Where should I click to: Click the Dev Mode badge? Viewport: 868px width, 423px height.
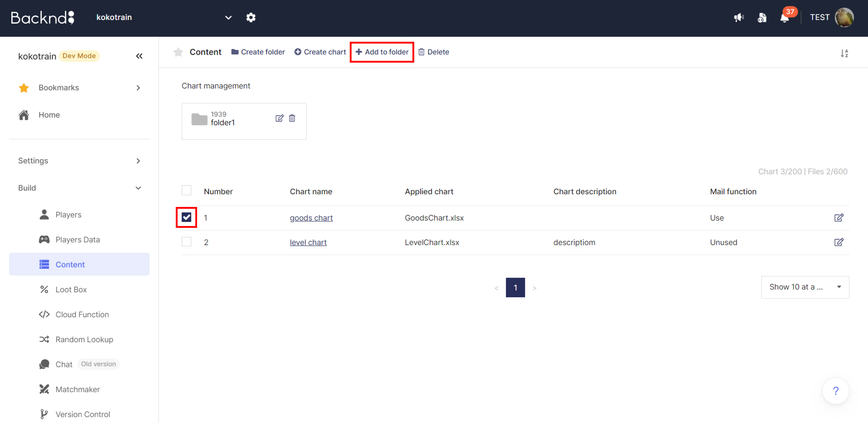[79, 56]
